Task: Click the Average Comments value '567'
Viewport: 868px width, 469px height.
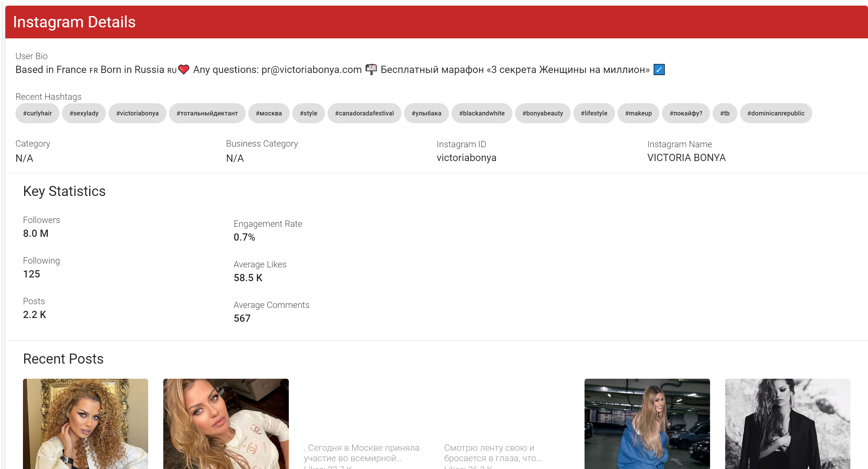Action: pos(242,318)
